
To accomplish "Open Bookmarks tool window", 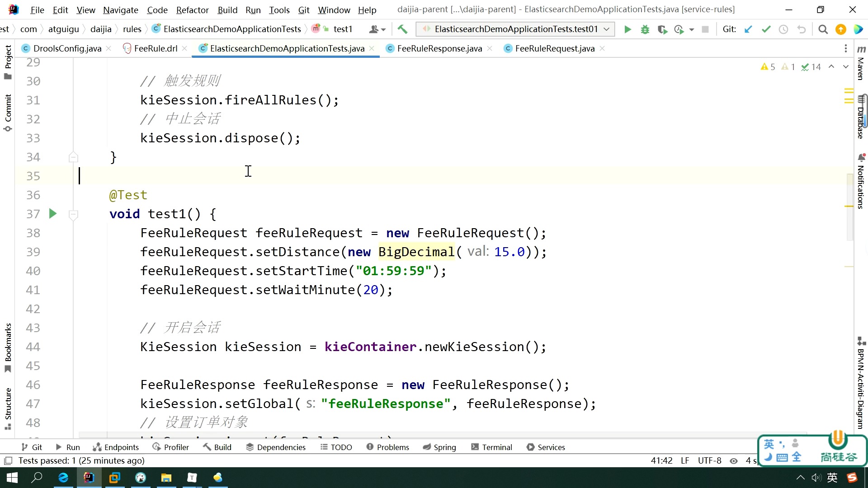I will pyautogui.click(x=8, y=348).
